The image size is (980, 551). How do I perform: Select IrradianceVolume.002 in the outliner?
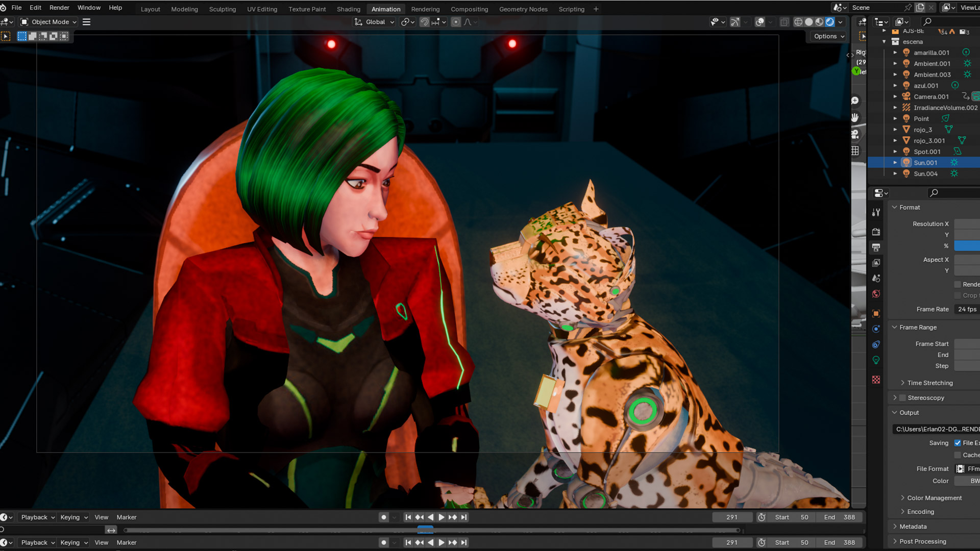[x=945, y=108]
